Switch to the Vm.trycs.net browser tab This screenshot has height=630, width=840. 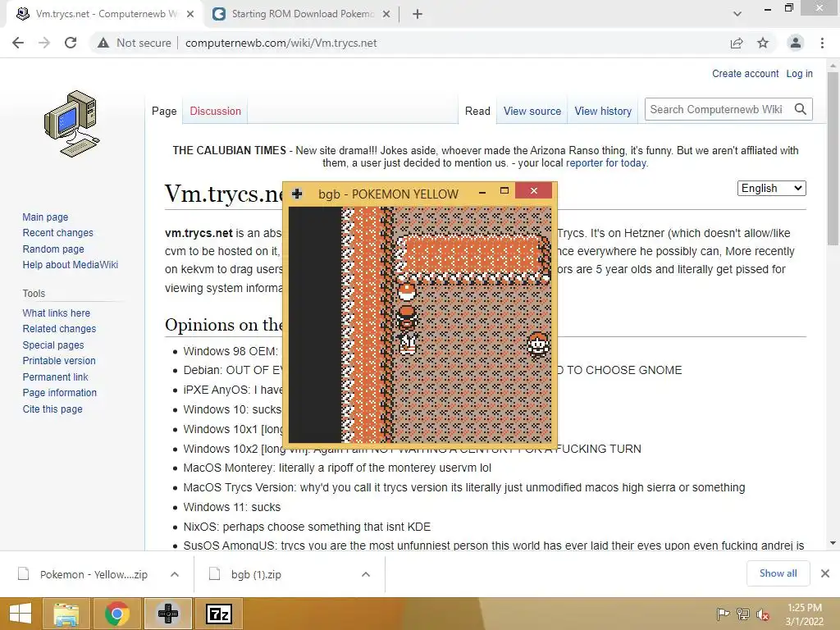tap(106, 15)
